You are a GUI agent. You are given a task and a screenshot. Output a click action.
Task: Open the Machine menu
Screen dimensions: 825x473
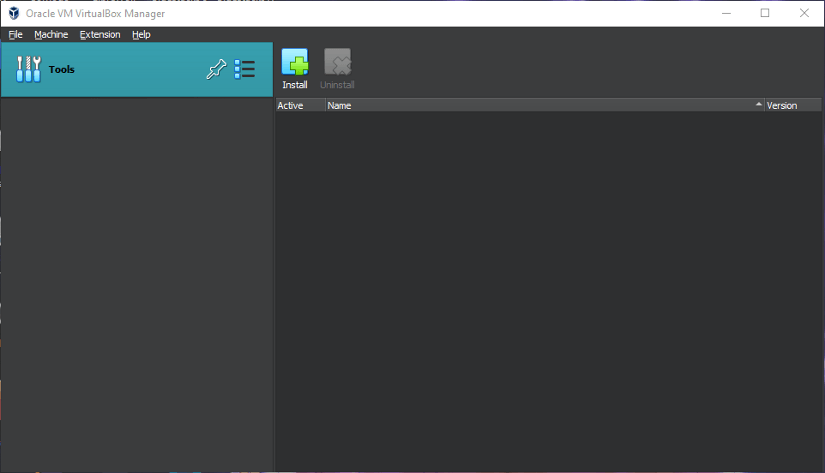tap(51, 35)
